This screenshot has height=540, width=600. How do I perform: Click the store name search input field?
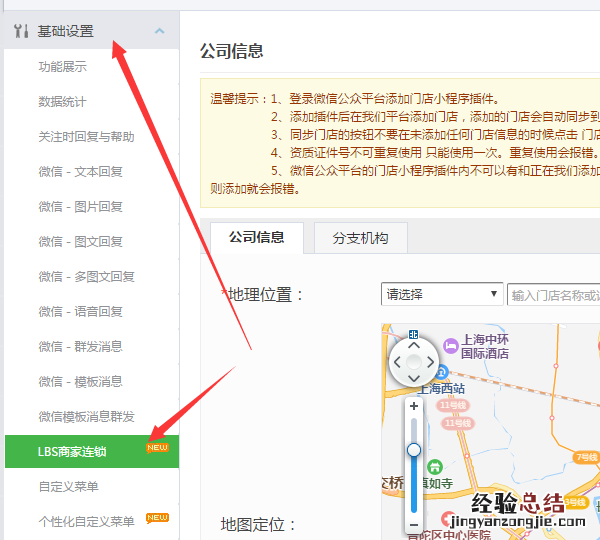[553, 294]
